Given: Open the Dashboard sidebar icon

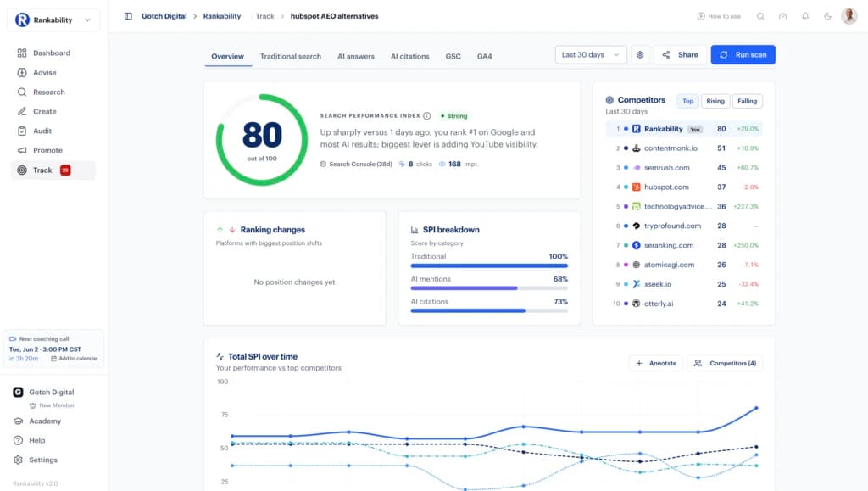Looking at the screenshot, I should [x=21, y=53].
